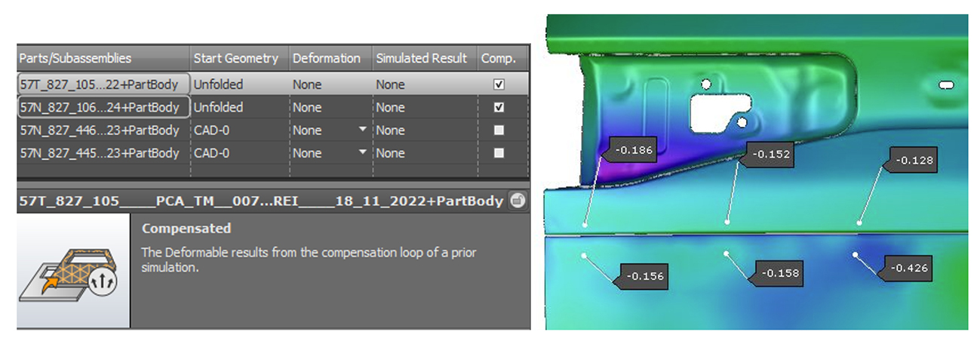Screen dimensions: 980x344
Task: Select the 57N_827_106...24+PartBody row
Action: click(x=100, y=107)
